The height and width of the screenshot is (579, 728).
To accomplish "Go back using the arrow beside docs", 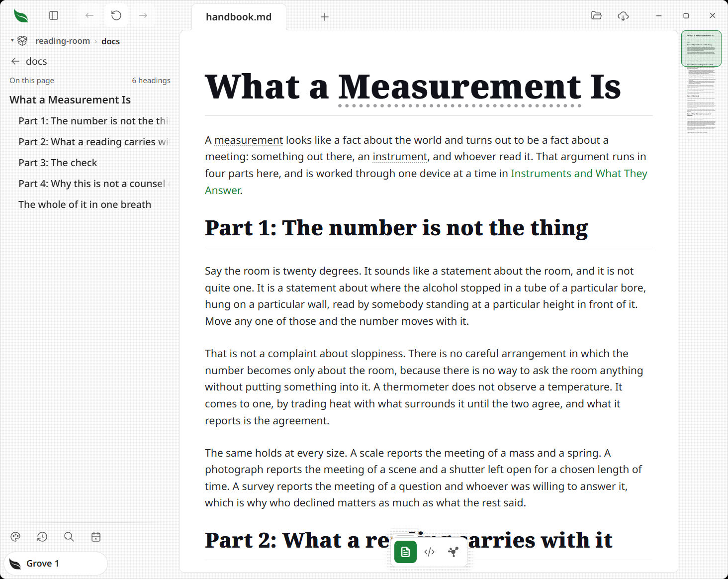I will tap(15, 61).
